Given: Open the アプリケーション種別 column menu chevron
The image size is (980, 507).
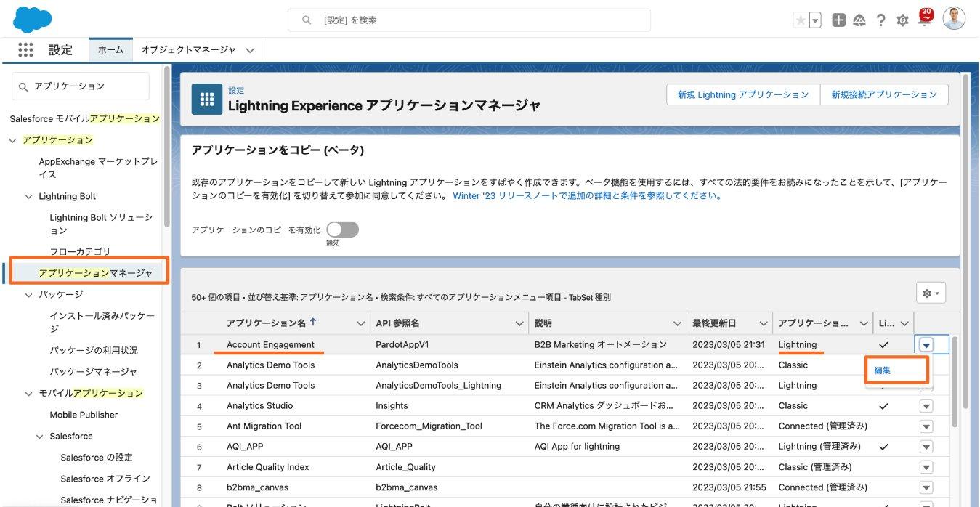Looking at the screenshot, I should 864,323.
